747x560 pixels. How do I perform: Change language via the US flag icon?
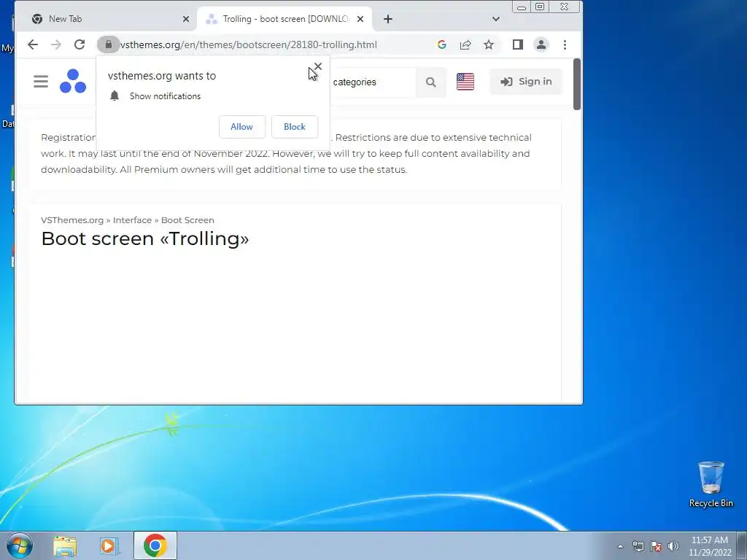[465, 82]
